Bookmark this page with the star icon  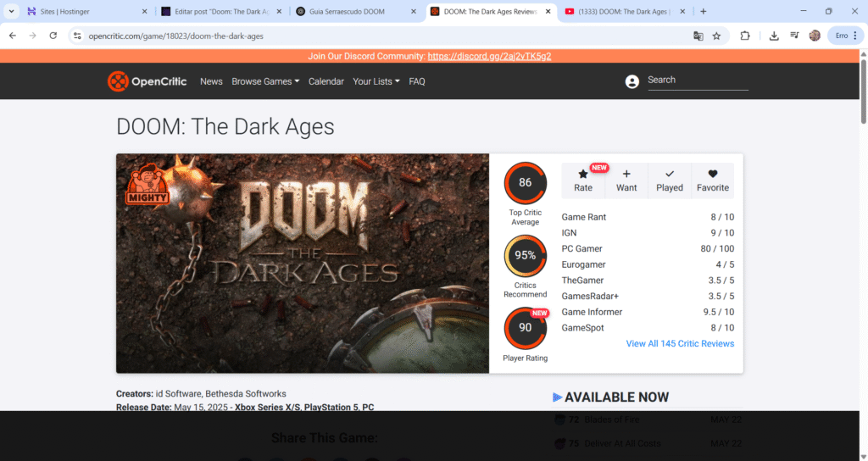pos(716,36)
